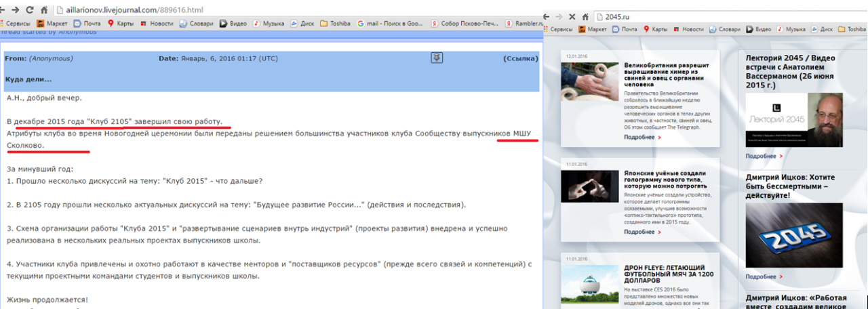Click 'Жизнь продолжается!' line
Screen dimensions: 868x309
point(47,300)
